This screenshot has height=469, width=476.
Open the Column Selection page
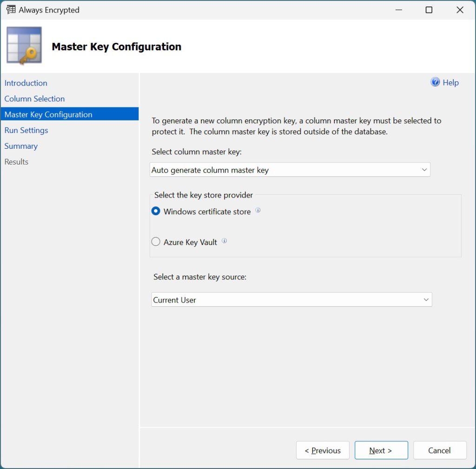click(35, 99)
